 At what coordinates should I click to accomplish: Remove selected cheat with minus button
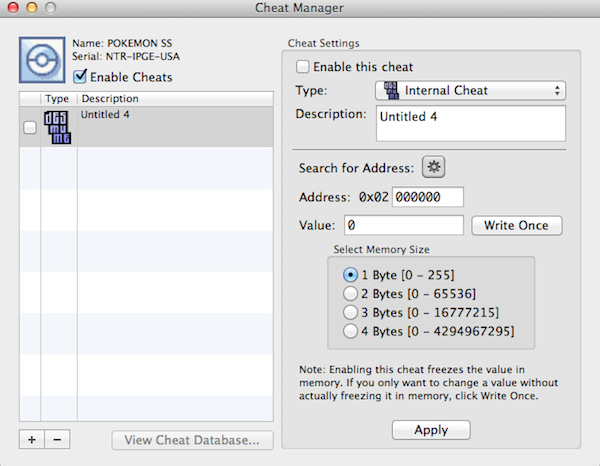click(56, 440)
